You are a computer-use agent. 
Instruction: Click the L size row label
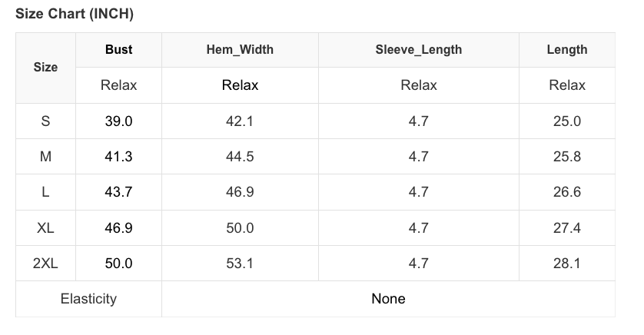pyautogui.click(x=45, y=192)
